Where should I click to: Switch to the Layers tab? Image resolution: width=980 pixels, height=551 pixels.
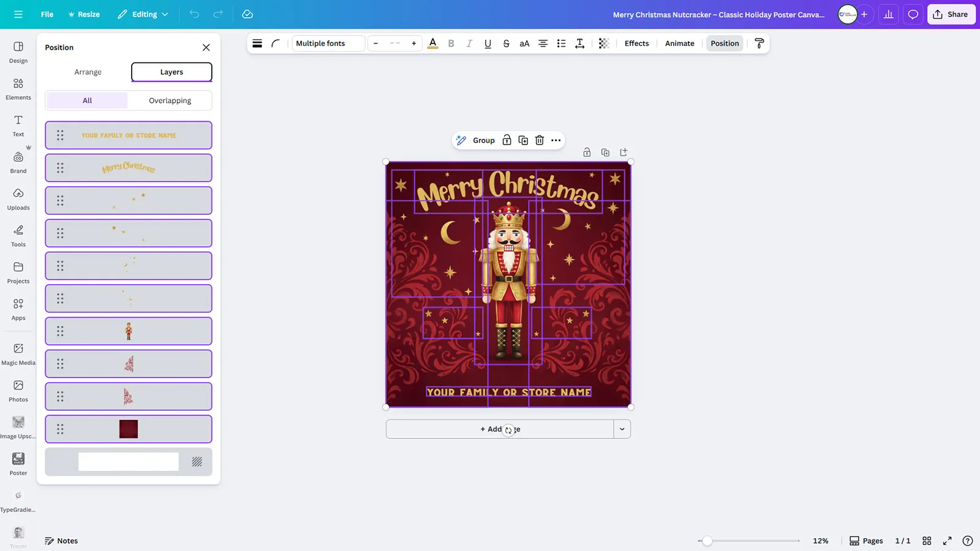(x=171, y=72)
